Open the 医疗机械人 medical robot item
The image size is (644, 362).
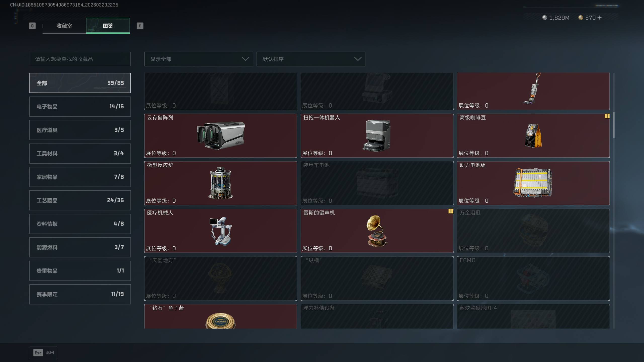pos(221,231)
